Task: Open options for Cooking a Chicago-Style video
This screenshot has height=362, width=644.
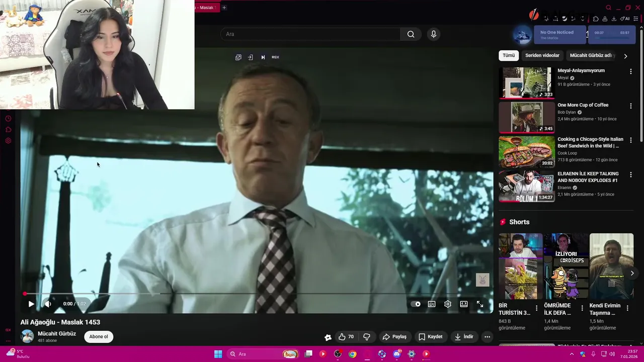Action: (630, 140)
